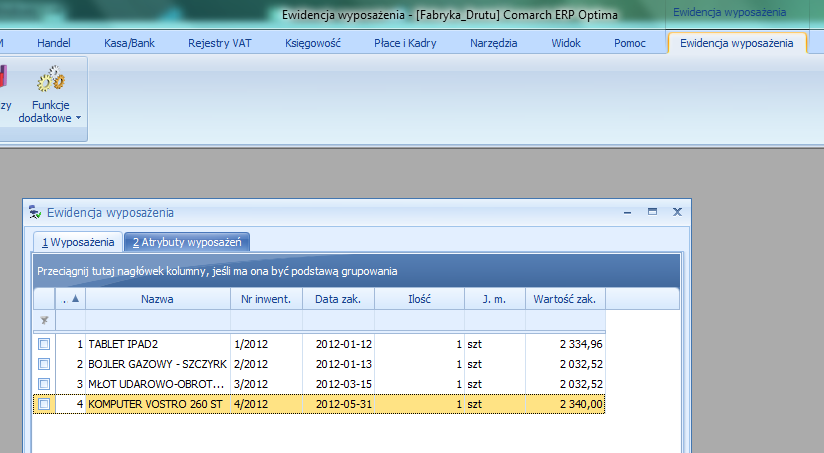
Task: Sort by the Wartość zak. column header
Action: point(565,299)
